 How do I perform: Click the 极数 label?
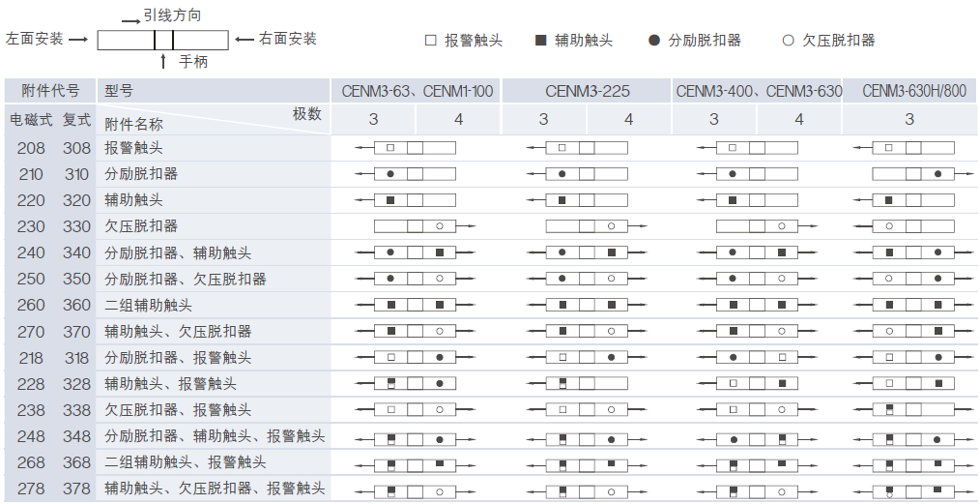point(307,114)
